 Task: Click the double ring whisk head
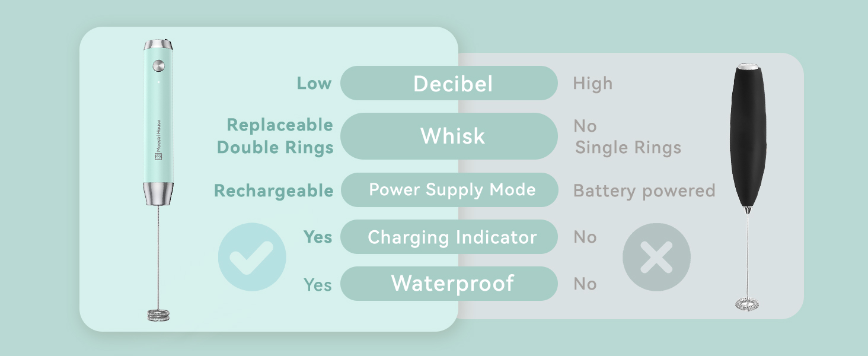(158, 314)
